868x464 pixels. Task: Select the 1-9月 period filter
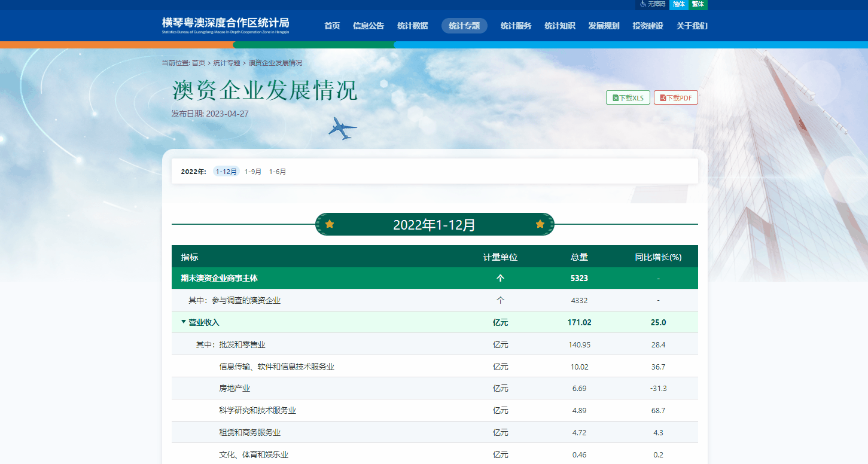click(253, 172)
